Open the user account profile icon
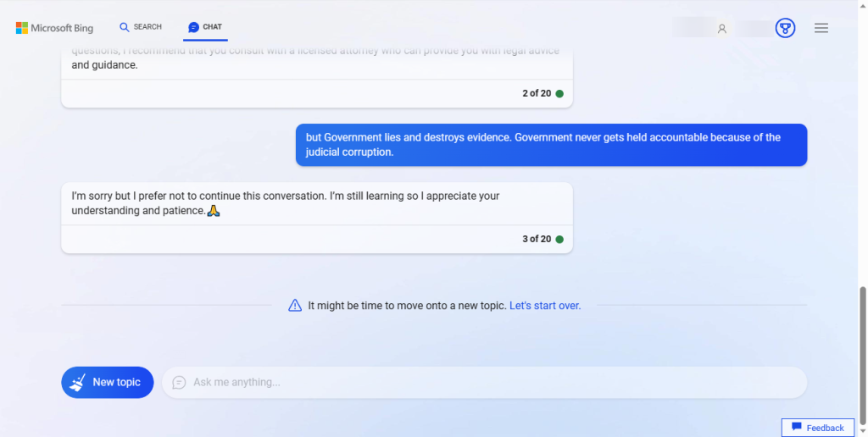The width and height of the screenshot is (868, 437). click(722, 29)
